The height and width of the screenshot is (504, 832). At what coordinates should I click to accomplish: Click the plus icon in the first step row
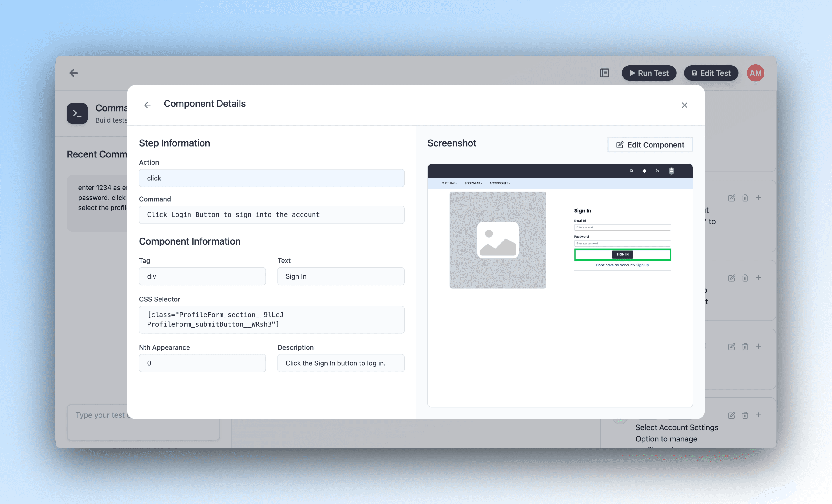click(758, 197)
